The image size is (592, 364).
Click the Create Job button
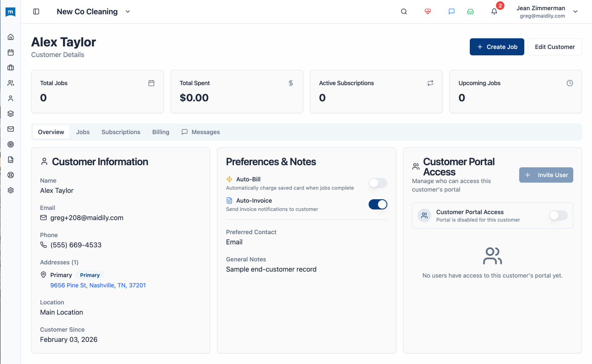click(x=497, y=47)
